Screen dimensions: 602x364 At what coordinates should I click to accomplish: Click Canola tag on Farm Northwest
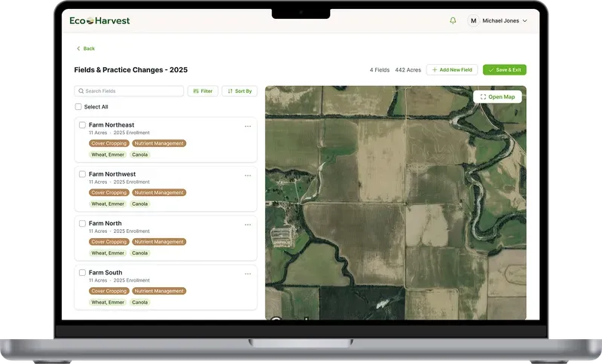[x=139, y=203]
